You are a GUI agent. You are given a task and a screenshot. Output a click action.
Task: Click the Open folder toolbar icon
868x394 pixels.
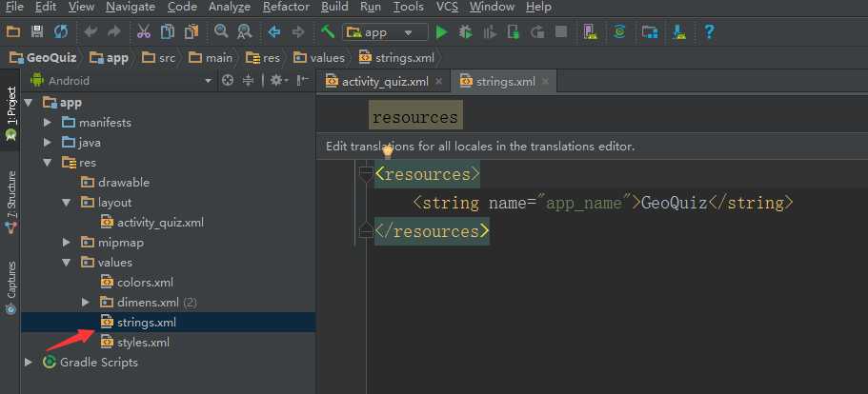coord(13,32)
